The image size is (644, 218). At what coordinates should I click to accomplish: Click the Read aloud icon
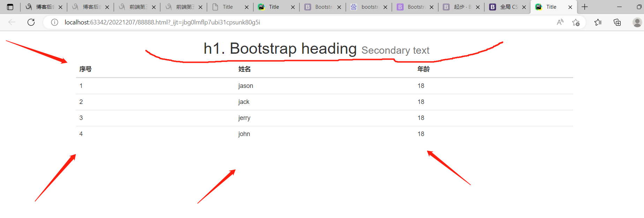(x=560, y=22)
